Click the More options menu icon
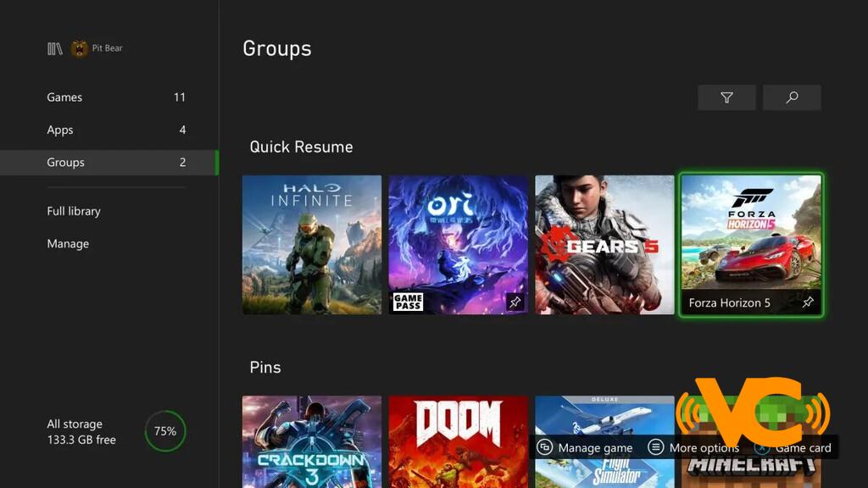 655,447
